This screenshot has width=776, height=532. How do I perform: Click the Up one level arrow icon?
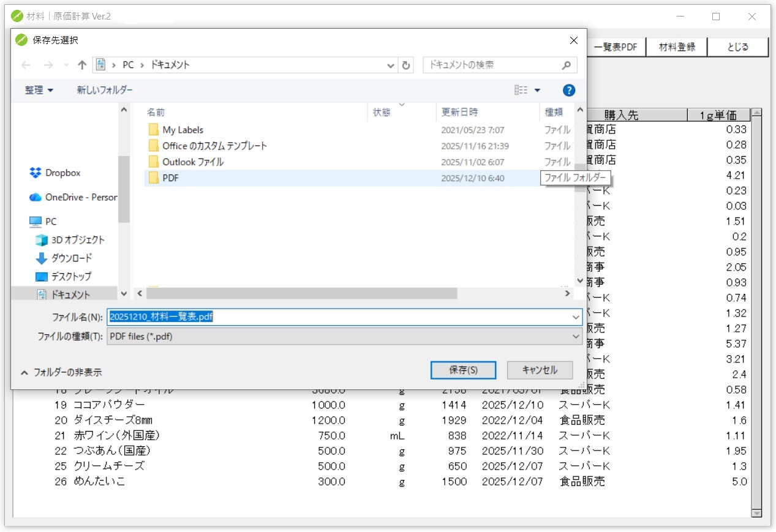(x=82, y=65)
